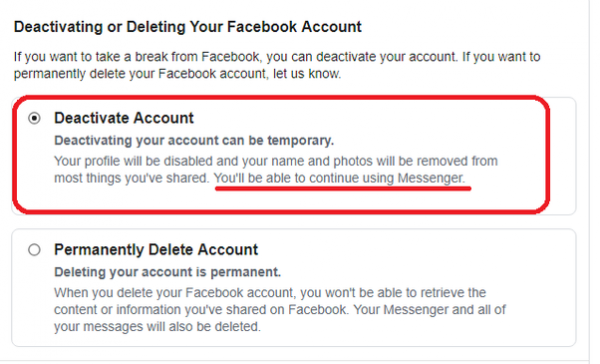This screenshot has height=364, width=600.
Task: Select the Permanently Delete Account radio button
Action: (x=34, y=250)
